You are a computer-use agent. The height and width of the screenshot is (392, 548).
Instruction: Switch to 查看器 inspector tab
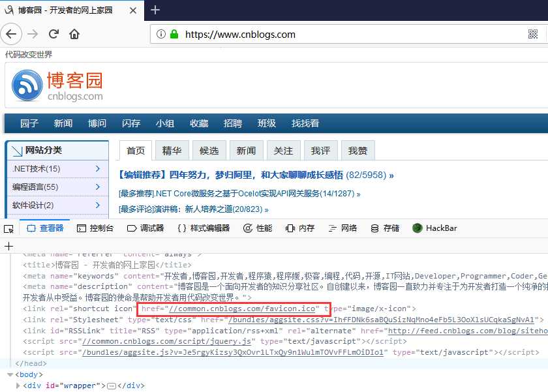coord(45,228)
